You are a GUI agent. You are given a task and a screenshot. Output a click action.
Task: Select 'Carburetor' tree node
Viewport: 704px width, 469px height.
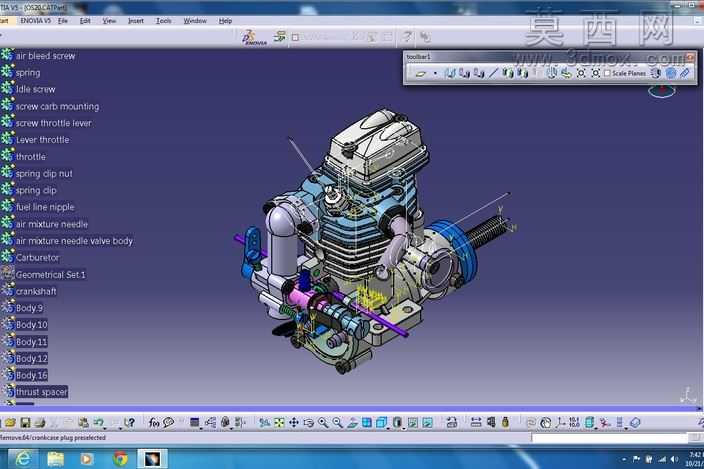[37, 258]
